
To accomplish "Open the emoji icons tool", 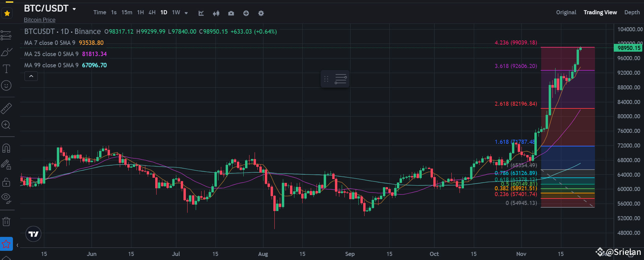I will pyautogui.click(x=6, y=85).
